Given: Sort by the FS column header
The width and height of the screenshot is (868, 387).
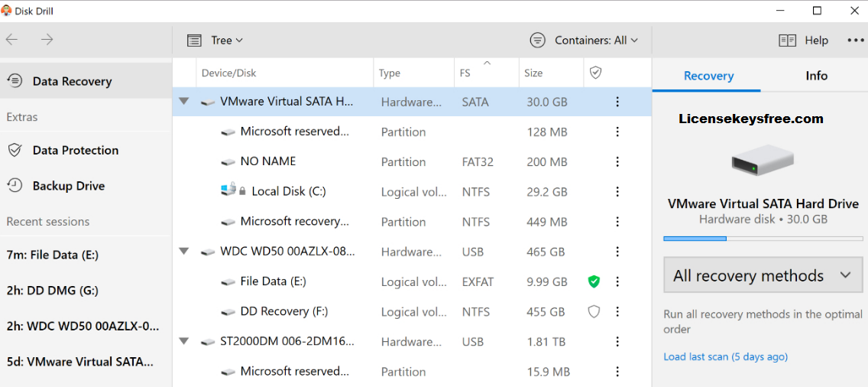Looking at the screenshot, I should 487,73.
